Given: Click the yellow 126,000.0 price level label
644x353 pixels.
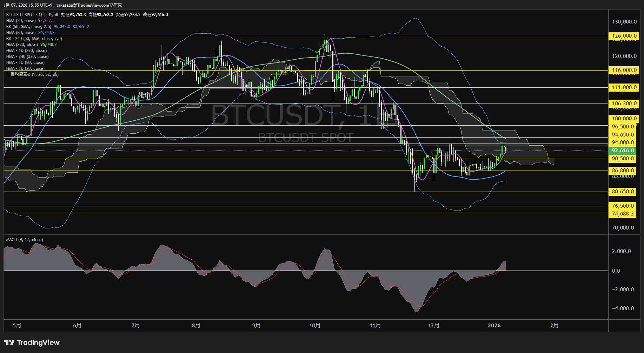Looking at the screenshot, I should pyautogui.click(x=623, y=35).
